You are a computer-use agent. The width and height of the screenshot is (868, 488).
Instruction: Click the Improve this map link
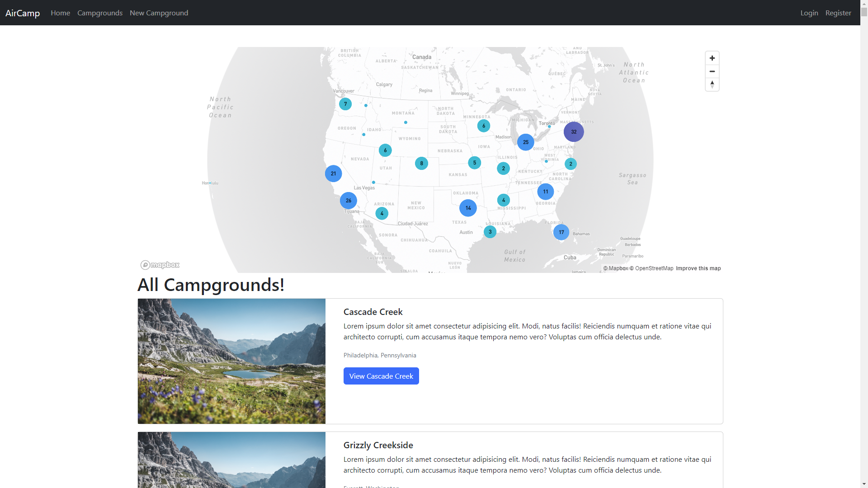[x=698, y=268]
